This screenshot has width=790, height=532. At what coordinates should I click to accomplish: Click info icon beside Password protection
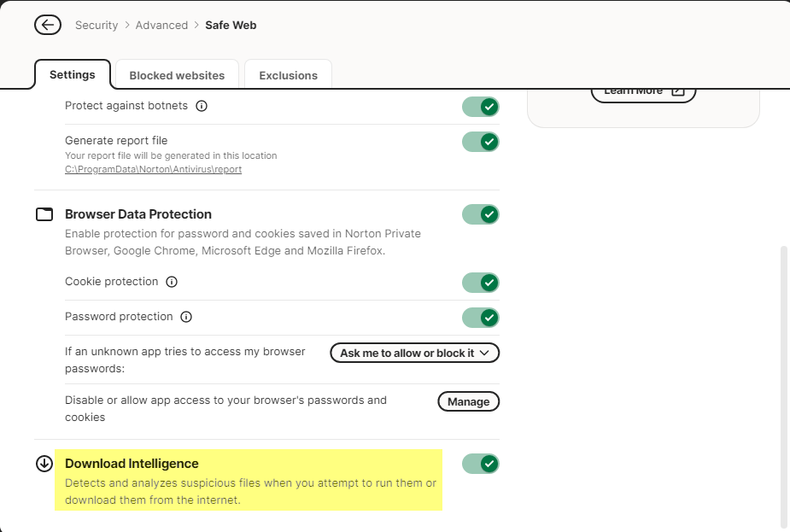coord(186,317)
